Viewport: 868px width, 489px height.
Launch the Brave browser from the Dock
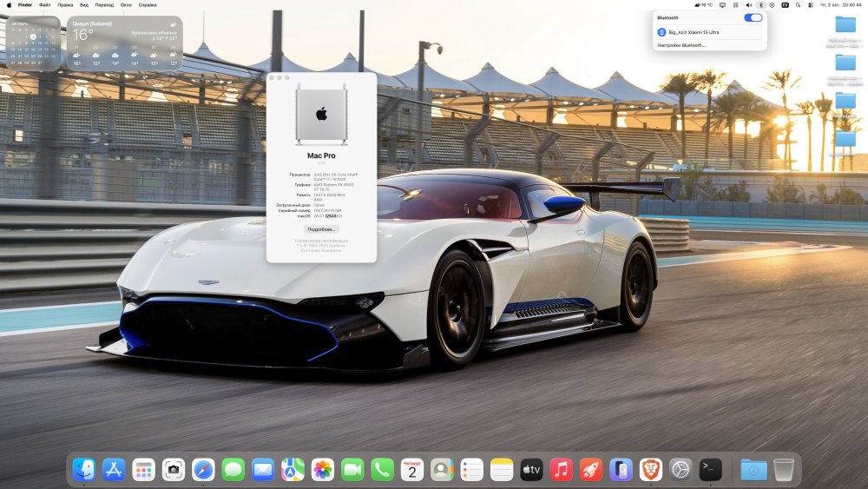point(651,470)
